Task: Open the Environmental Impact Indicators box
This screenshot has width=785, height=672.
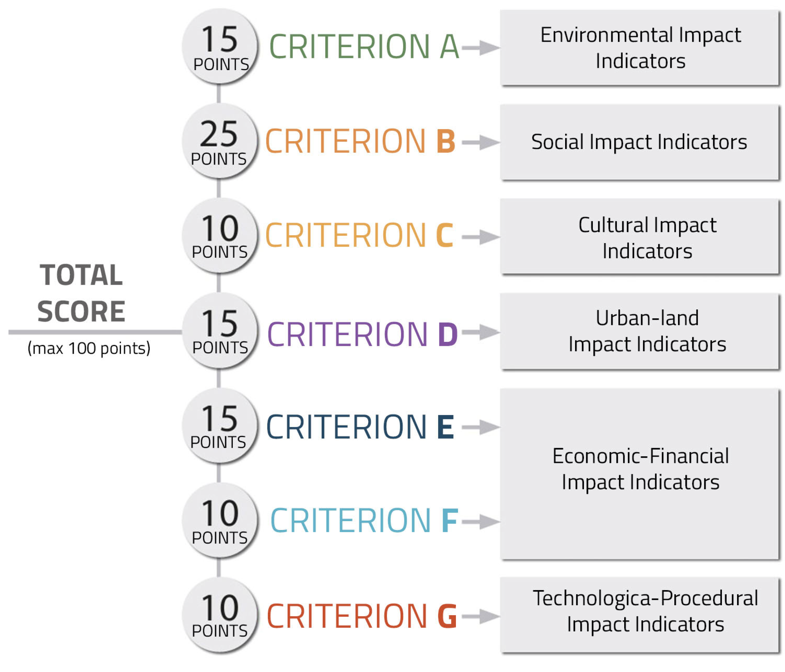Action: coord(640,48)
